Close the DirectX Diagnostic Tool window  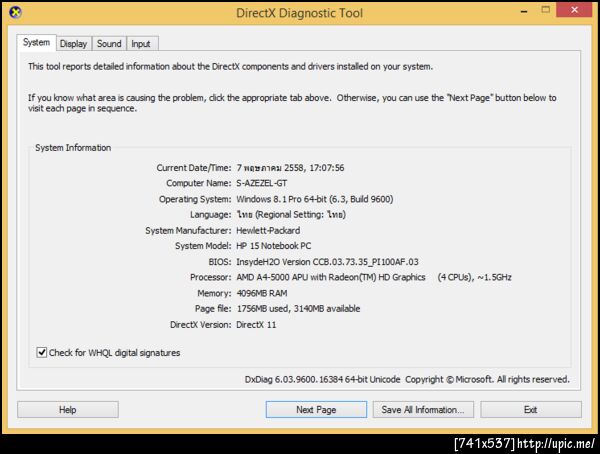[x=574, y=10]
